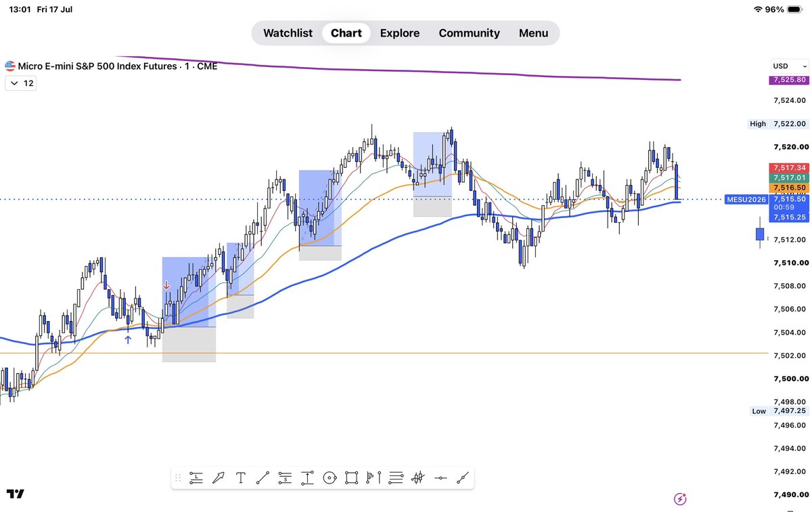The height and width of the screenshot is (512, 812).
Task: Open the Community tab
Action: click(469, 33)
